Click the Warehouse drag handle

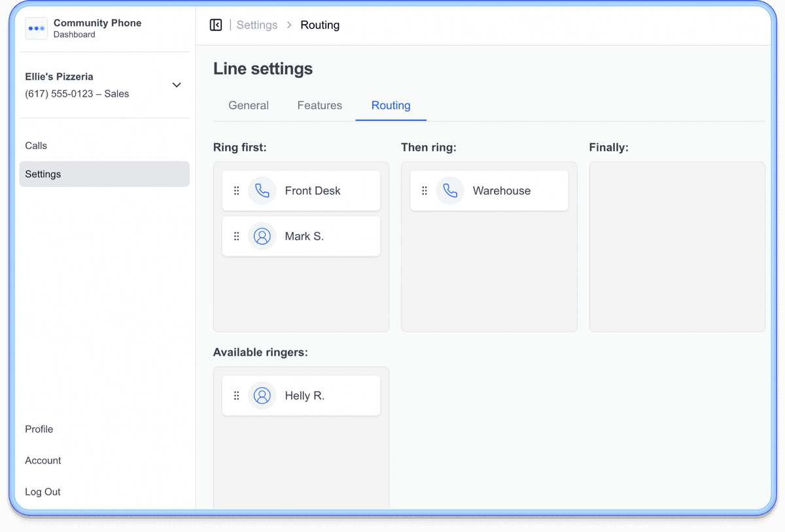click(425, 191)
